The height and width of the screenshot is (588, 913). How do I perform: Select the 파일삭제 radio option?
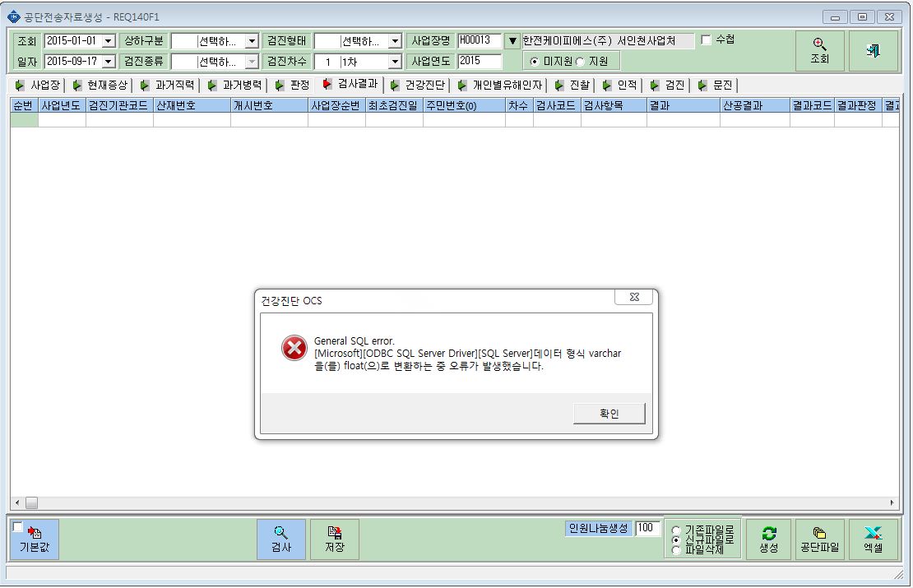676,549
